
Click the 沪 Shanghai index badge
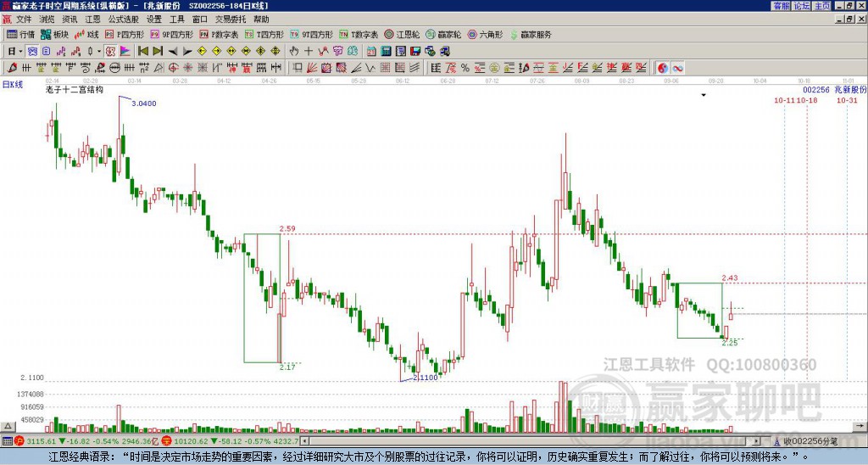pyautogui.click(x=19, y=441)
